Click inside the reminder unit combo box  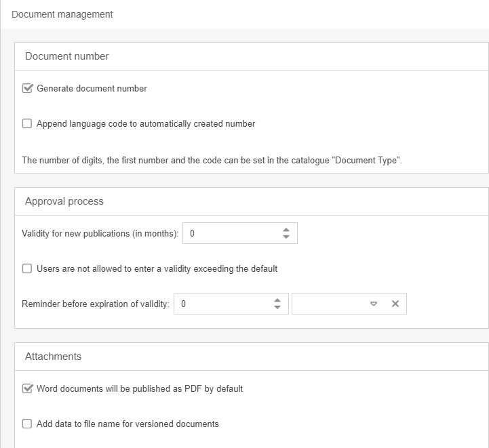click(329, 304)
